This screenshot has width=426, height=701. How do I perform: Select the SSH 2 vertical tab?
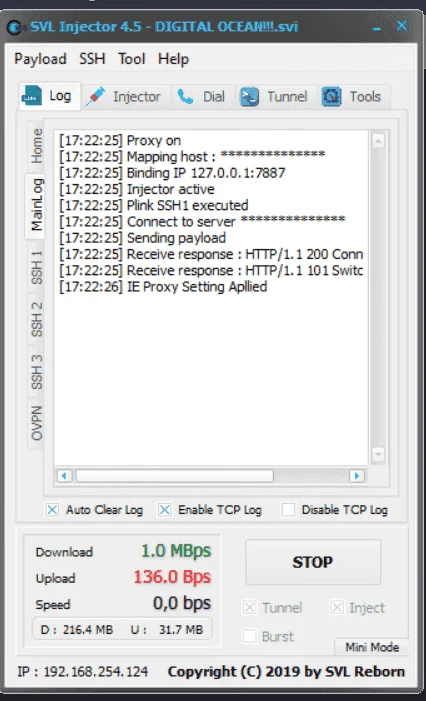(36, 319)
